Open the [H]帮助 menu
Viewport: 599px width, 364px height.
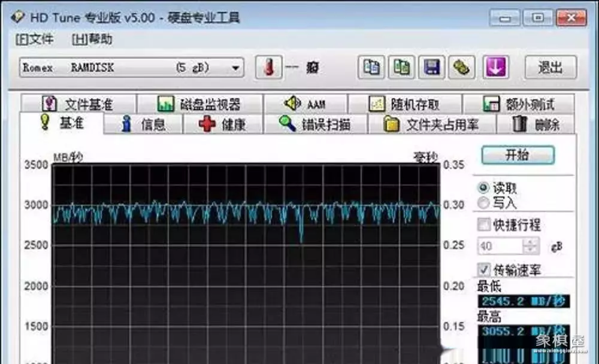point(92,39)
